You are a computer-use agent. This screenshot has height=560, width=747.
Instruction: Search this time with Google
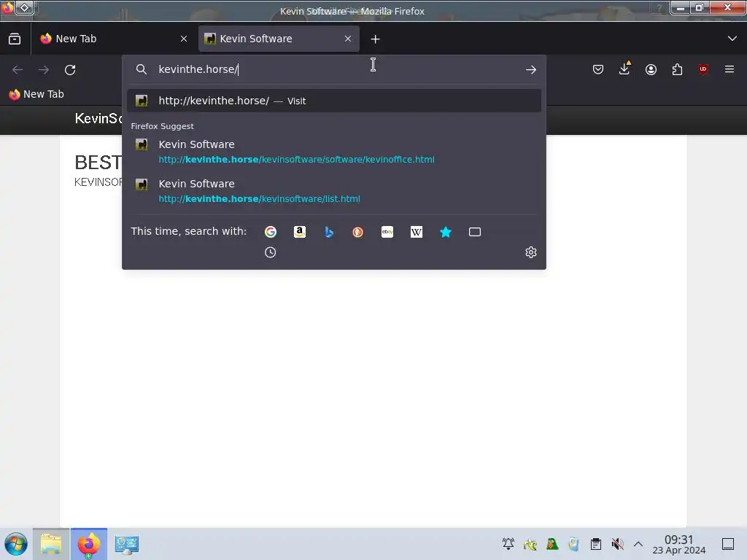tap(271, 232)
